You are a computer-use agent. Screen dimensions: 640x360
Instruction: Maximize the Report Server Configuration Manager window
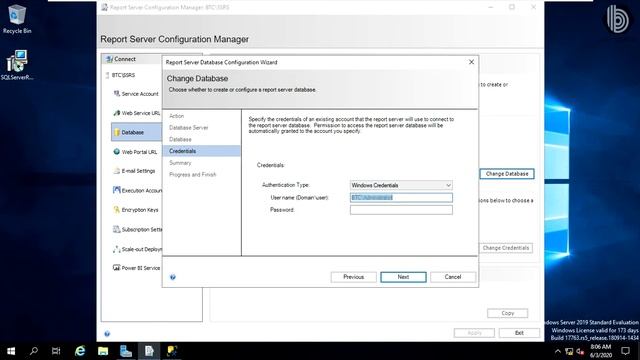(x=512, y=7)
